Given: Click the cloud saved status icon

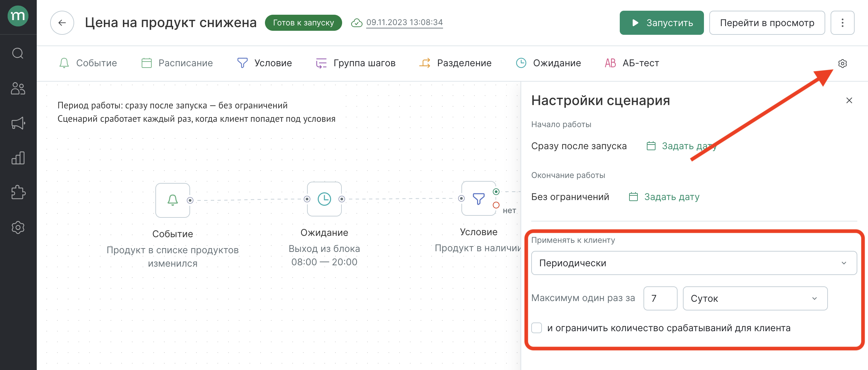Looking at the screenshot, I should click(x=356, y=23).
